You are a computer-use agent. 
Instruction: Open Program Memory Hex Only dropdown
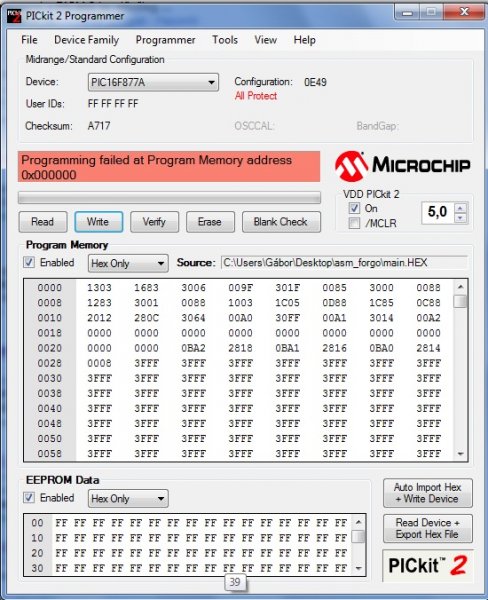(128, 263)
